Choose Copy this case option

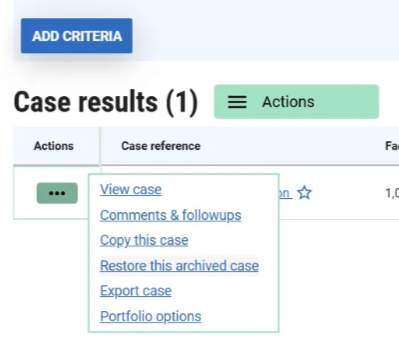click(144, 240)
